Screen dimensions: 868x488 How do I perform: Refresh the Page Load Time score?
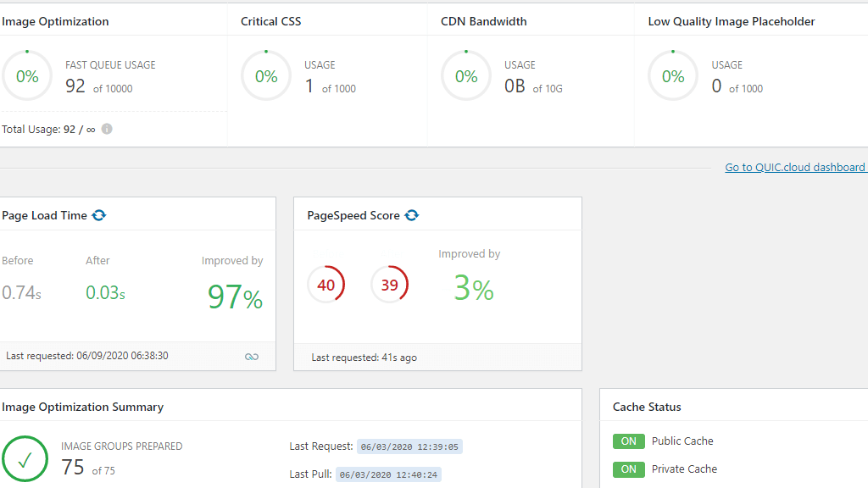click(x=99, y=215)
